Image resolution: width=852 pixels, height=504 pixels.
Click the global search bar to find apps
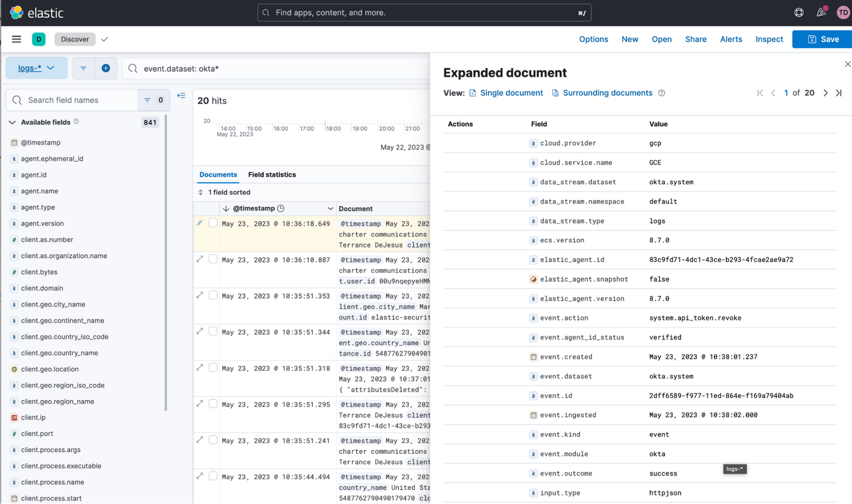click(424, 12)
